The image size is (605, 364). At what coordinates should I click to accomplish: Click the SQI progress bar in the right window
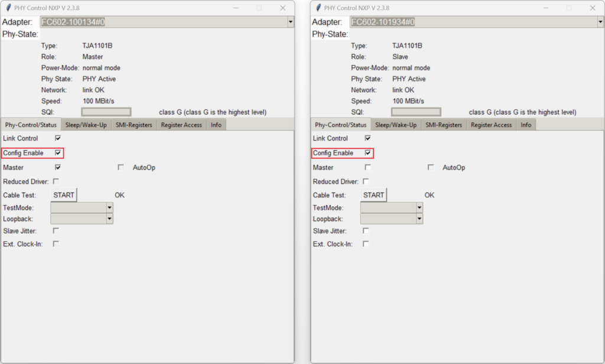click(x=416, y=112)
